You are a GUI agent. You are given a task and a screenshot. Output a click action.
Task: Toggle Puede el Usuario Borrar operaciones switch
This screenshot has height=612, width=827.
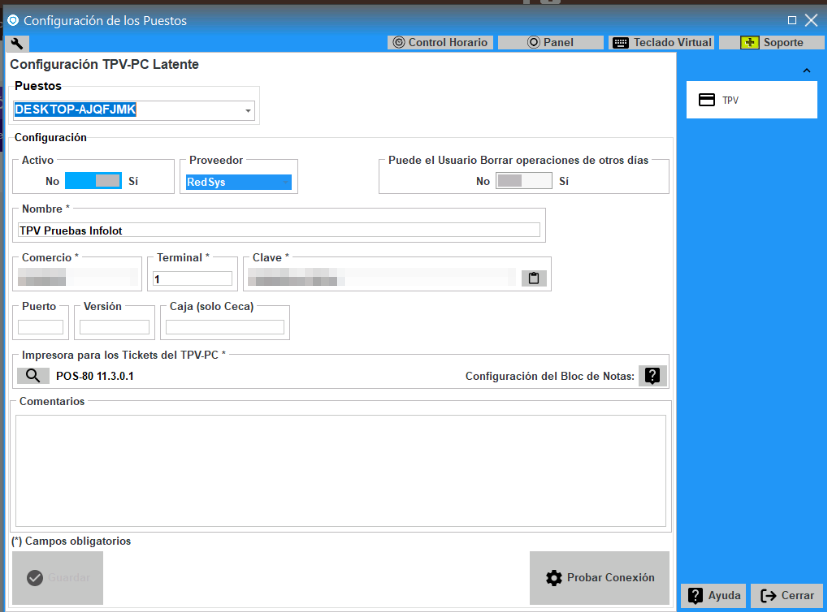point(524,181)
